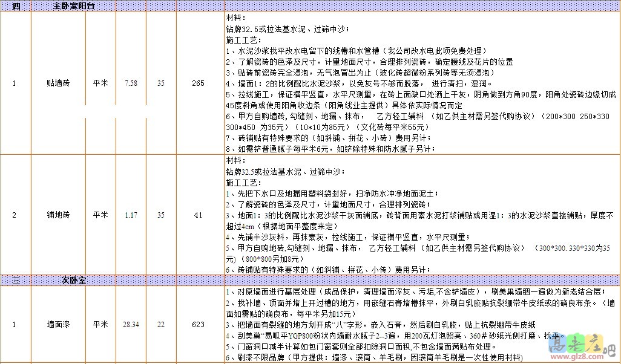Select the 平米 unit cell in 贴墙砖 row
Viewport: 621px width, 364px height.
tap(100, 83)
